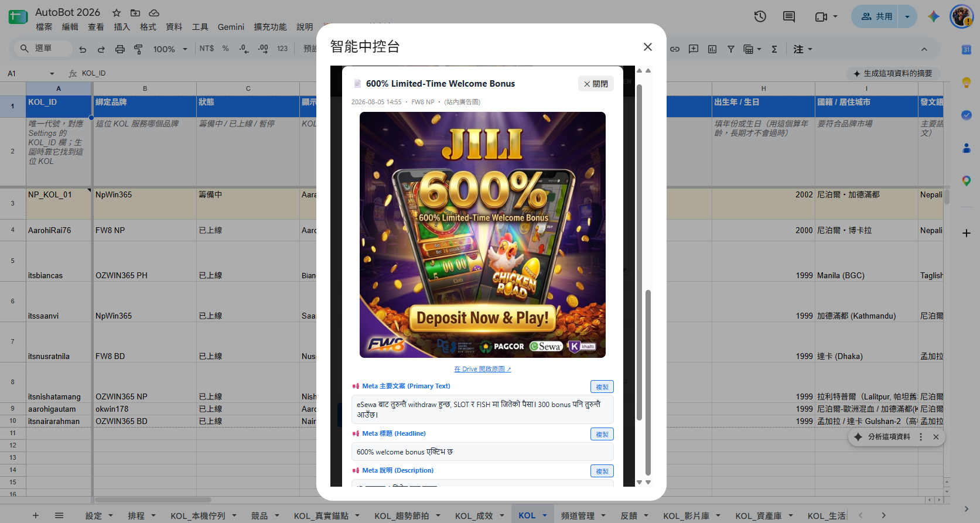Image resolution: width=980 pixels, height=523 pixels.
Task: Copy the Meta 說明 Description
Action: (x=602, y=471)
